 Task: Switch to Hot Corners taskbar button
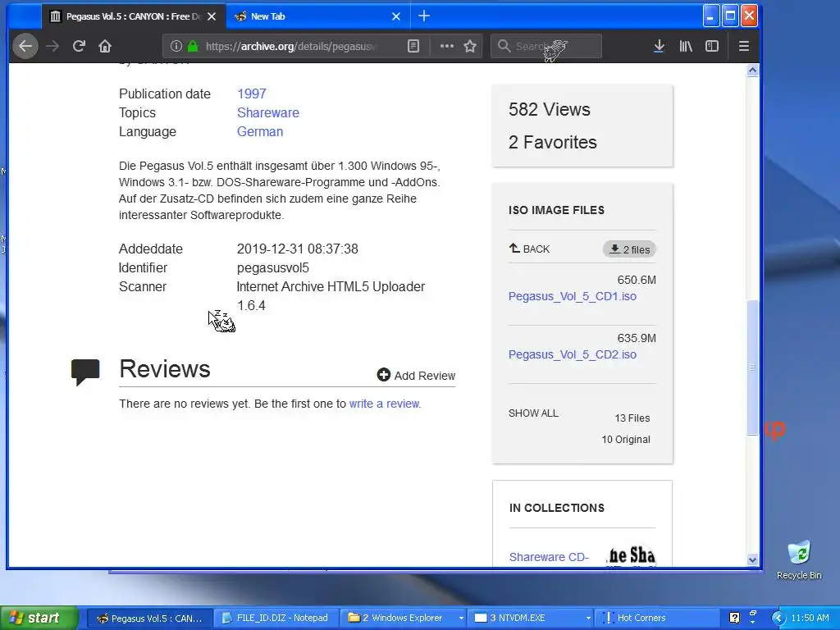656,619
